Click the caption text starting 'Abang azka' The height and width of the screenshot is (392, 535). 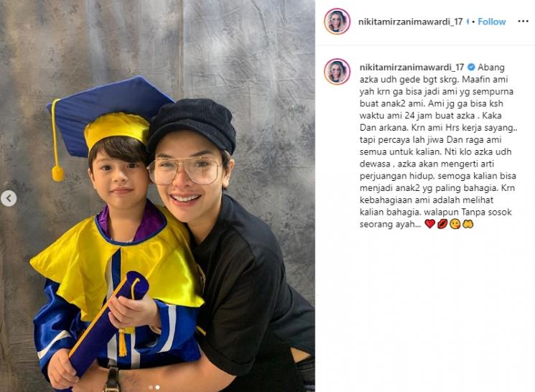[438, 146]
